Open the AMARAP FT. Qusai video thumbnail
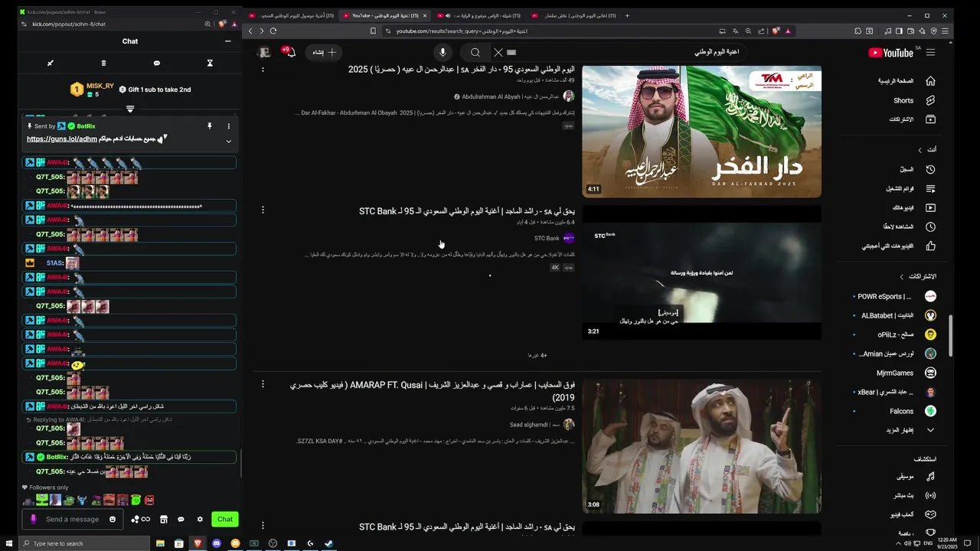This screenshot has width=980, height=551. pos(701,445)
